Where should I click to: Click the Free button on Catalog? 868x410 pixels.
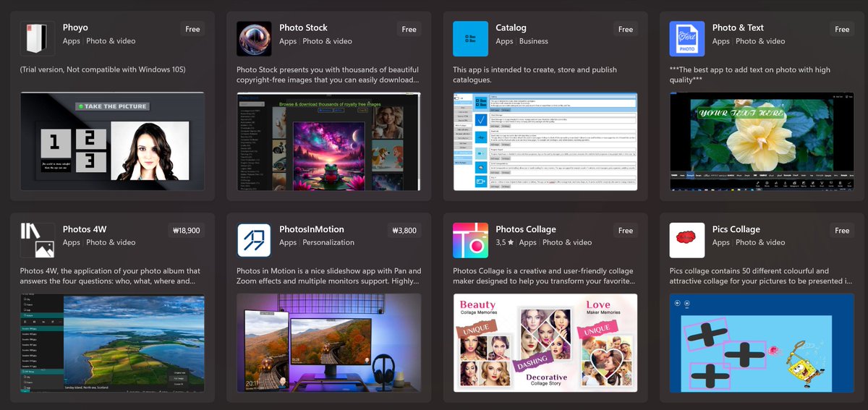pyautogui.click(x=626, y=30)
